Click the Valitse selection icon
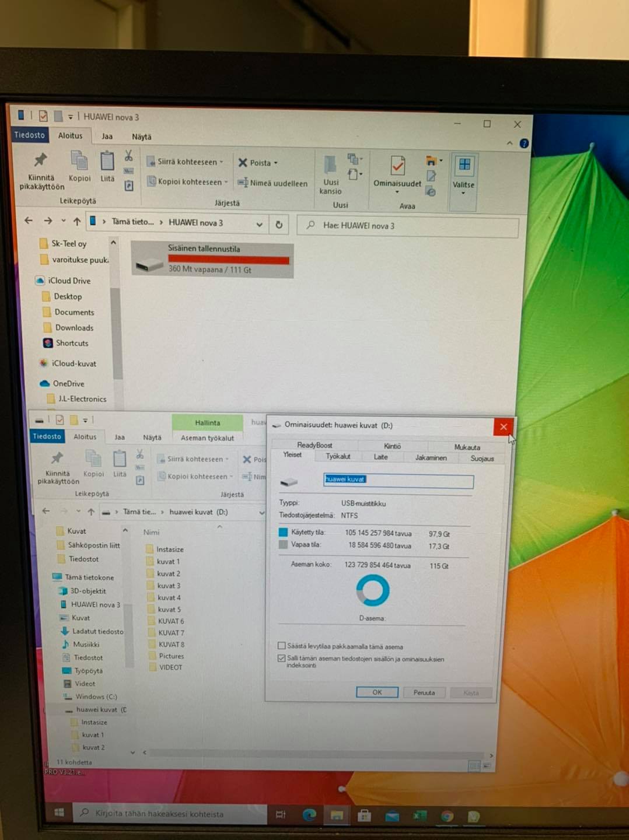The height and width of the screenshot is (840, 629). point(464,164)
